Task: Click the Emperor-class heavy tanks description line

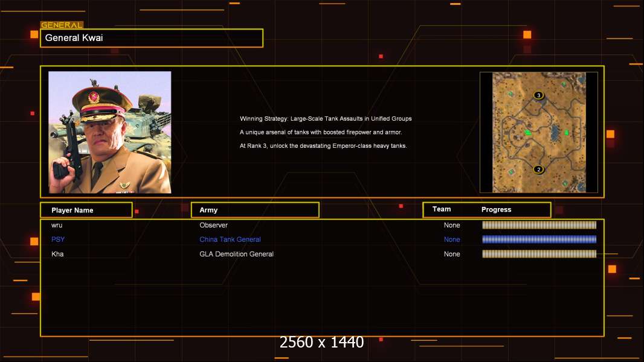Action: coord(323,146)
